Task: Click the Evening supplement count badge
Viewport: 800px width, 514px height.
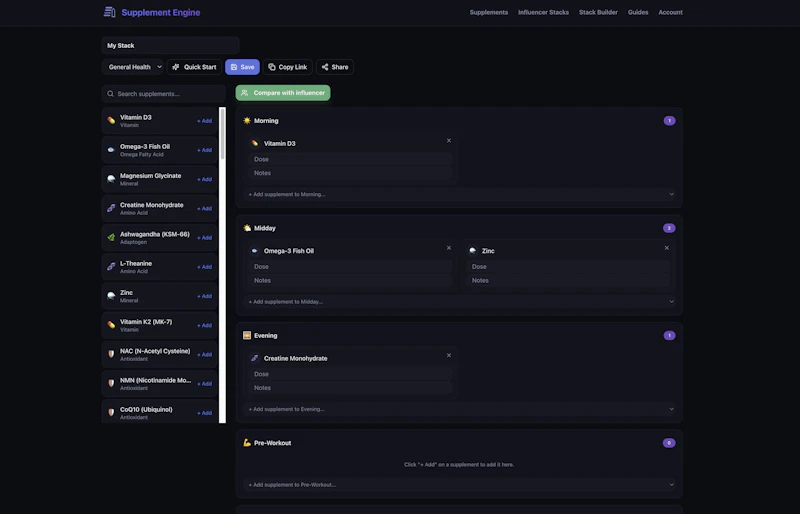Action: point(669,335)
